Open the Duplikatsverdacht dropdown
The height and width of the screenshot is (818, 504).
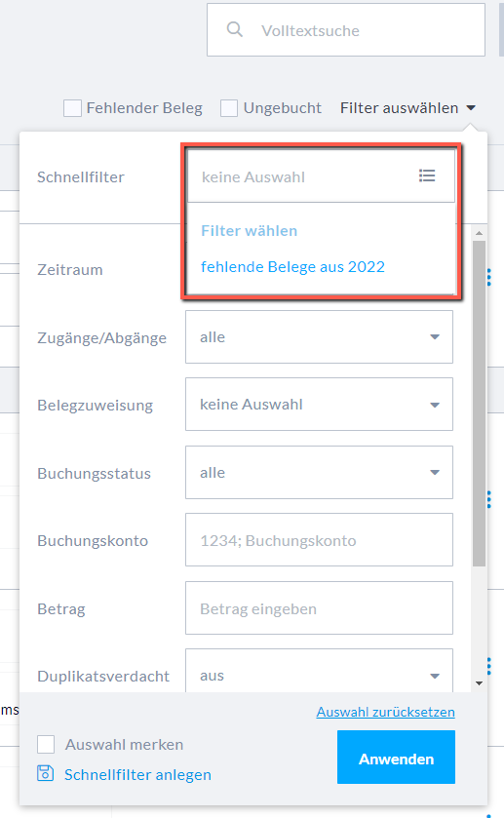point(320,671)
